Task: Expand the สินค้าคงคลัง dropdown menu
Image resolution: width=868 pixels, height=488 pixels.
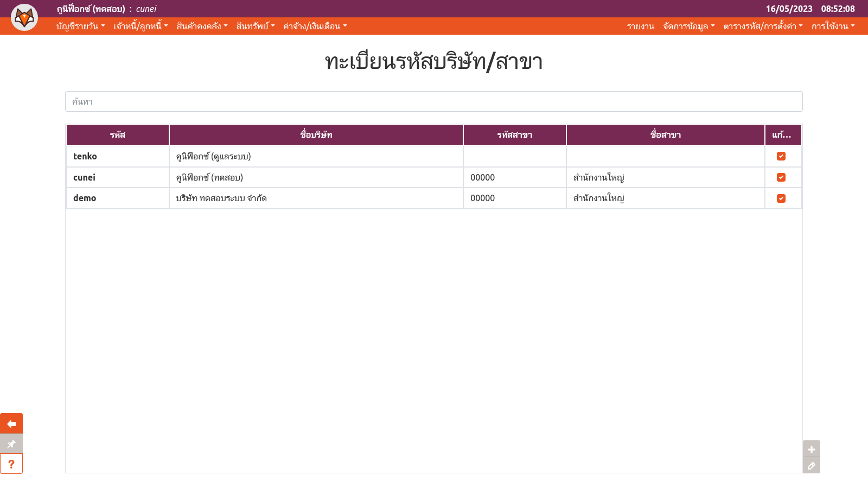Action: pos(202,26)
